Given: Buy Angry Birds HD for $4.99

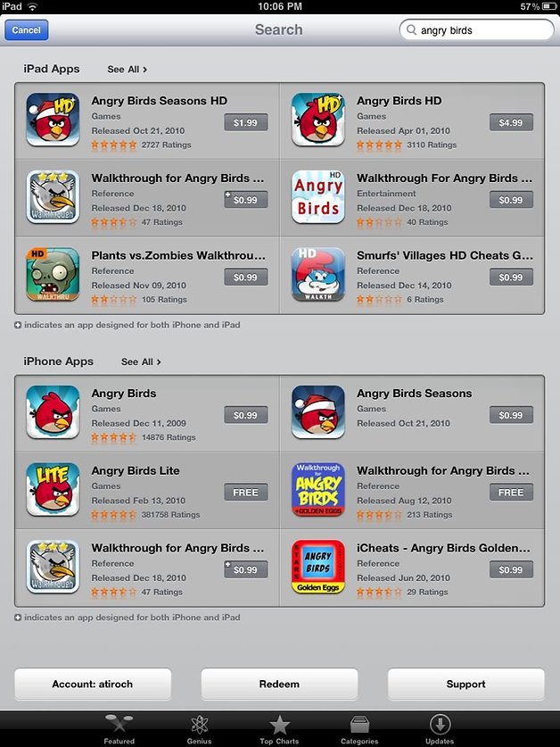Looking at the screenshot, I should click(x=511, y=122).
